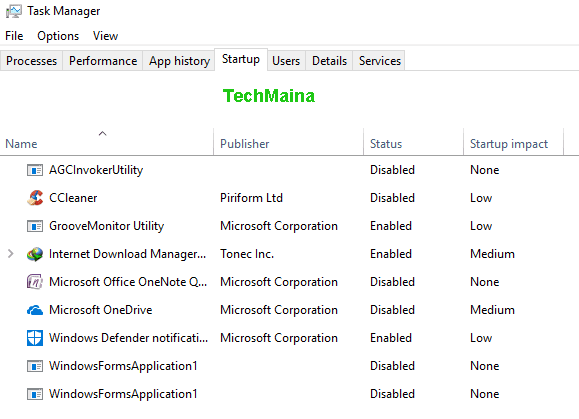This screenshot has height=419, width=579.
Task: Click the Medium impact for Internet Download Manager
Action: 492,254
